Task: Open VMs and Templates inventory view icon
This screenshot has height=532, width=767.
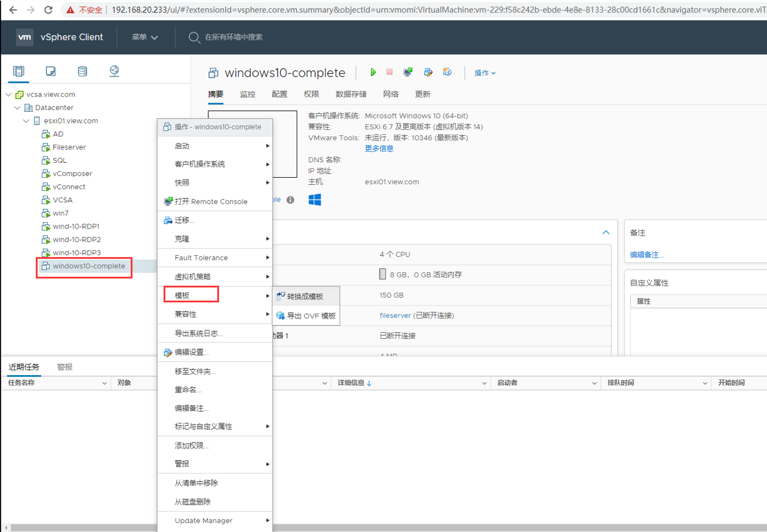Action: (51, 72)
